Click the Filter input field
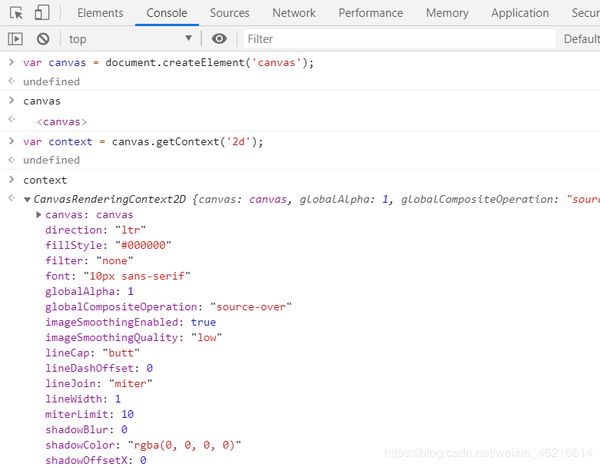The image size is (600, 467). [x=398, y=39]
